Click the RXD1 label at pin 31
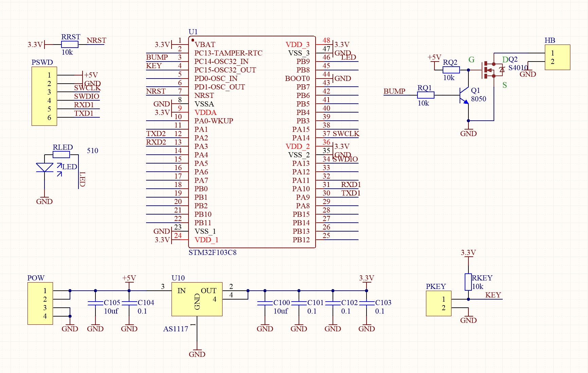 pos(351,185)
